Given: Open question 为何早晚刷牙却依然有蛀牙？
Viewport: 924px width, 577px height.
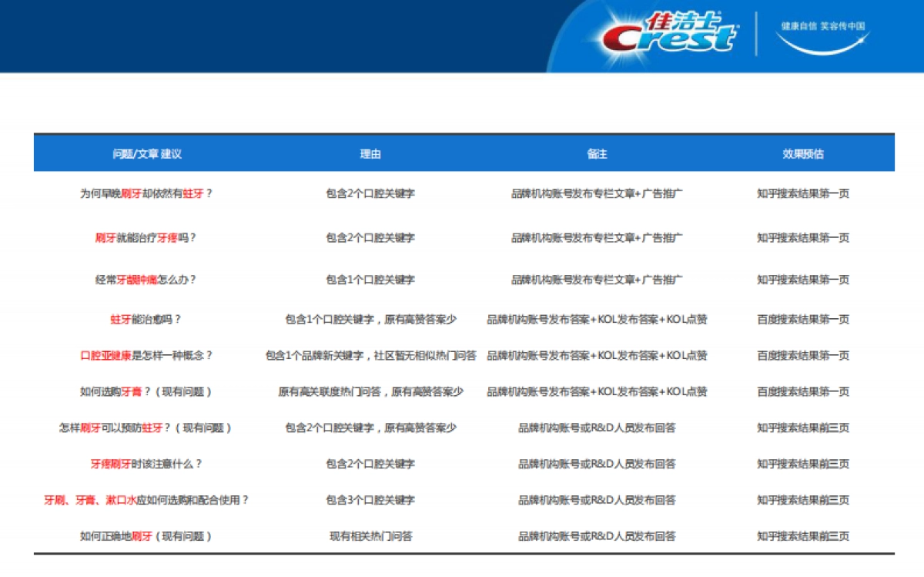Looking at the screenshot, I should pyautogui.click(x=146, y=194).
